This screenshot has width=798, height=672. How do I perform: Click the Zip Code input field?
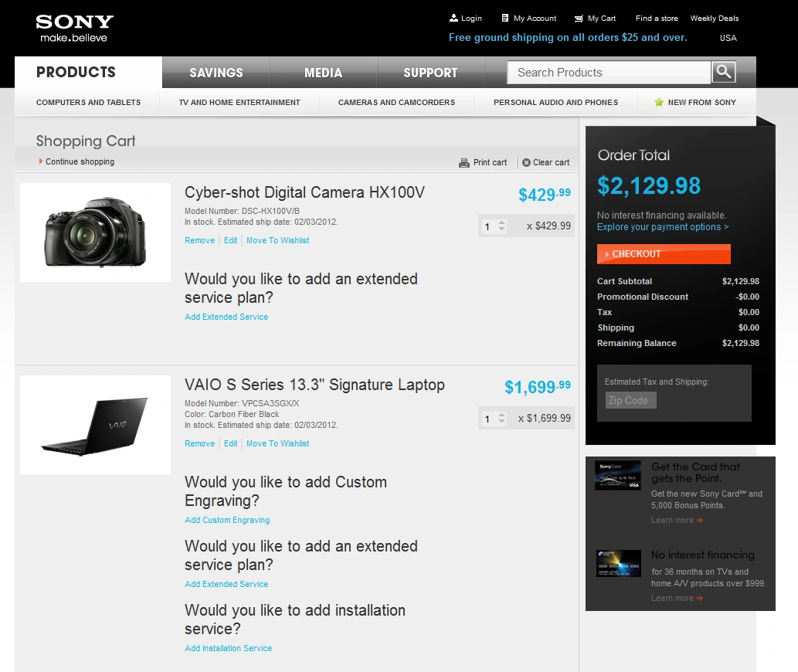click(x=631, y=400)
